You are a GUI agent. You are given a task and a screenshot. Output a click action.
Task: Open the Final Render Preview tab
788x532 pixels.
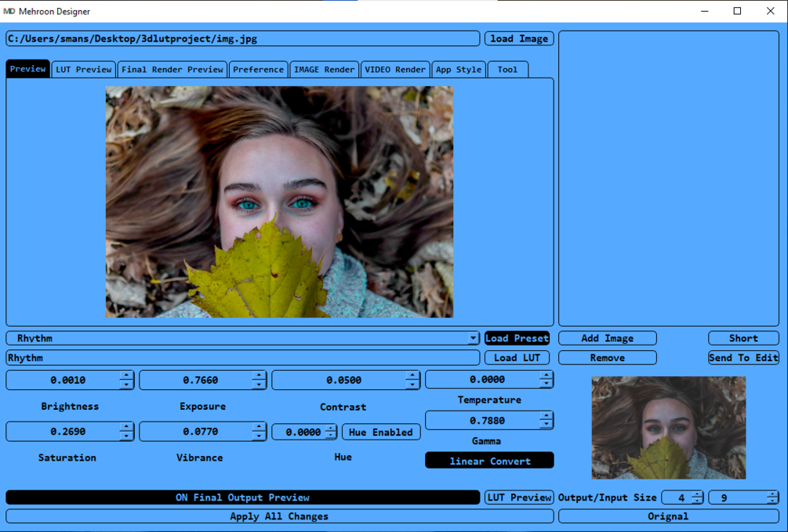(x=172, y=69)
